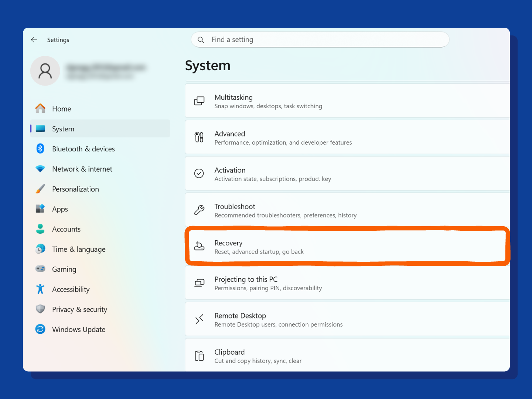This screenshot has width=532, height=399.
Task: Open the Home section in sidebar
Action: [x=61, y=109]
